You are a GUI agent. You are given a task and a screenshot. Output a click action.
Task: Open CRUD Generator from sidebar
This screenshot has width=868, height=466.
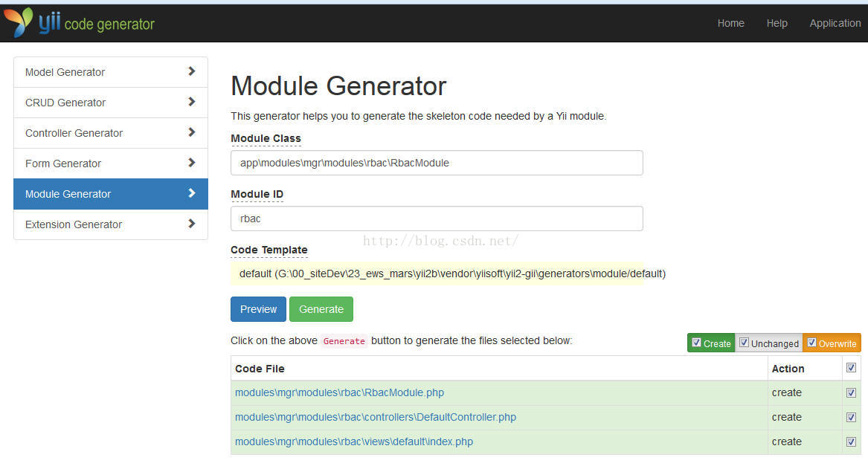coord(111,103)
